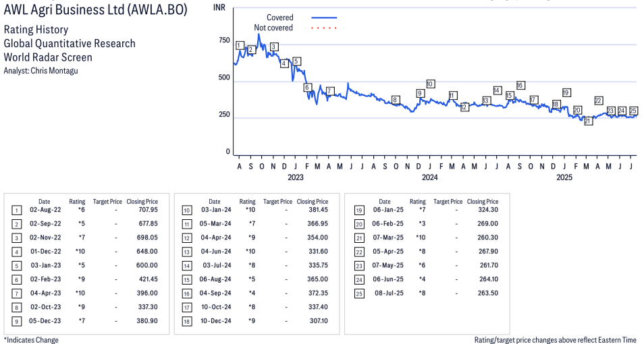644x344 pixels.
Task: Click chart marker 21 below the line
Action: pos(588,121)
